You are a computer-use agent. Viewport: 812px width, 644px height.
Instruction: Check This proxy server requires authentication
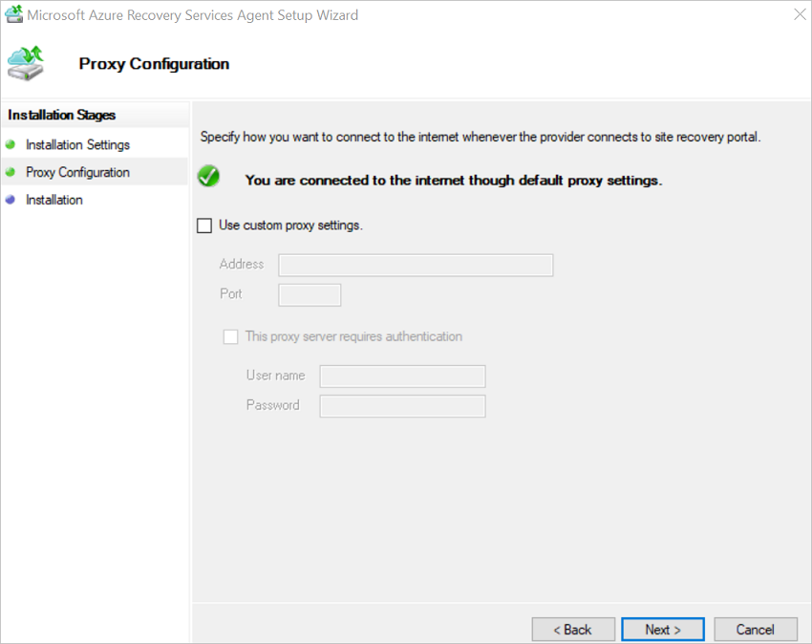[230, 336]
